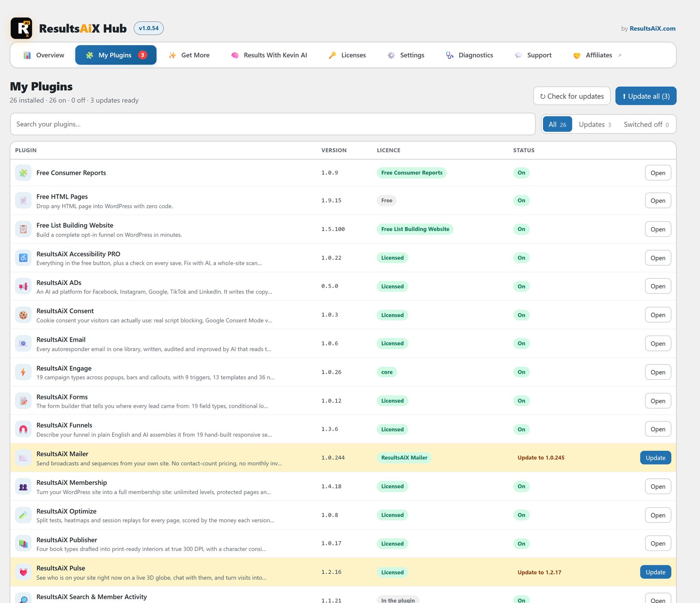700x603 pixels.
Task: Filter list by Updates 3
Action: 595,124
